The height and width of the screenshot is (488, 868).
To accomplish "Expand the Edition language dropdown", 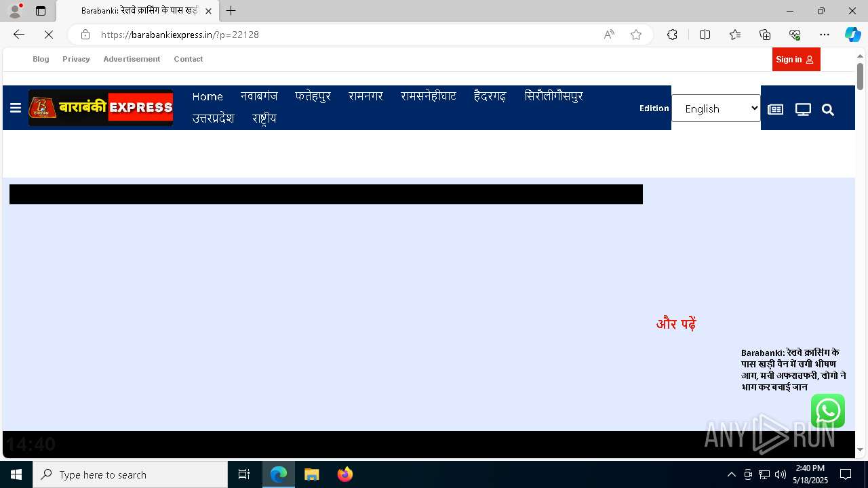I will [x=716, y=108].
